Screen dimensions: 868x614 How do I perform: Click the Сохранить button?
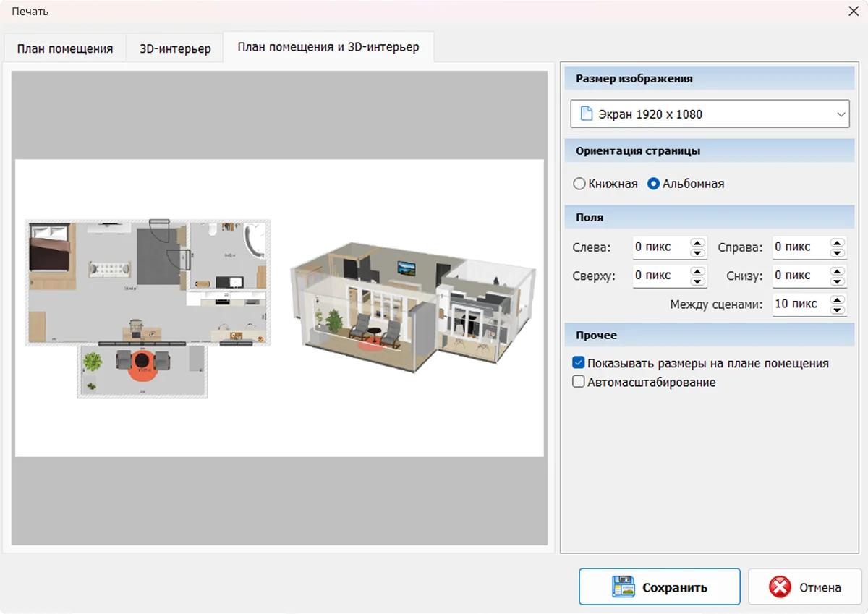(660, 587)
